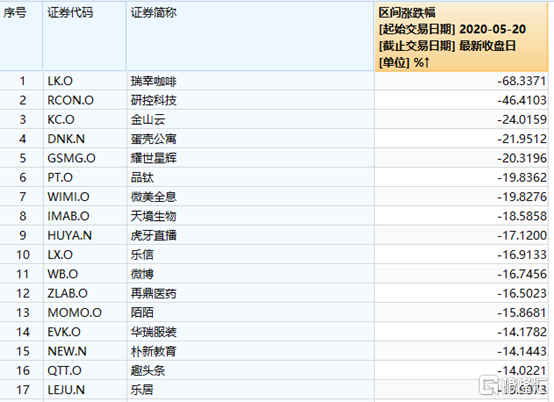Click the RCON.O security code
Viewport: 554px width, 402px height.
point(70,100)
